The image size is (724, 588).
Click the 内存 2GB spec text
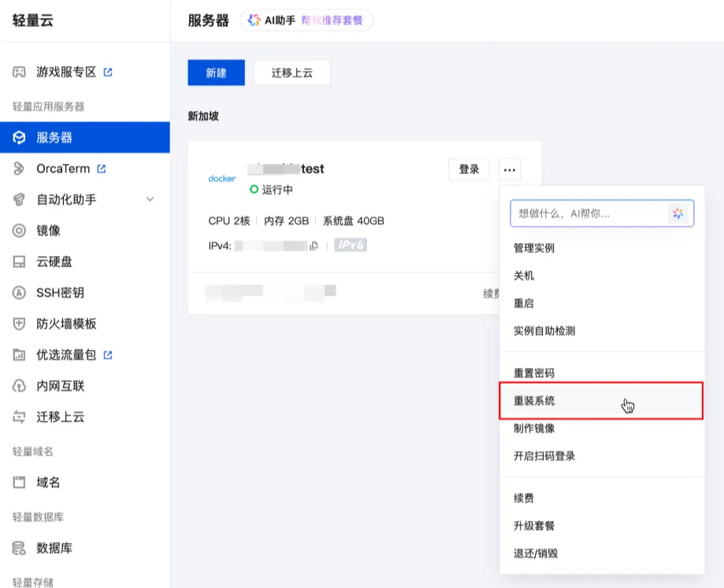click(286, 221)
